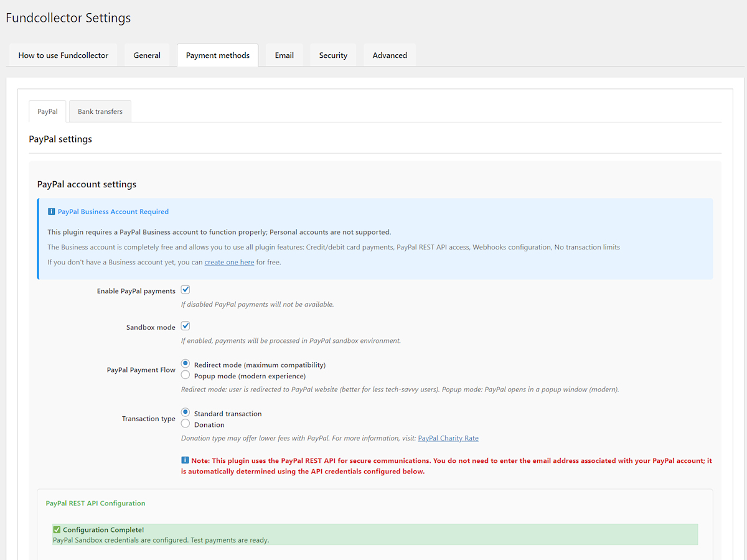Screen dimensions: 747x560
Task: Select Redirect mode (maximum compatibility) radio button
Action: tap(186, 364)
